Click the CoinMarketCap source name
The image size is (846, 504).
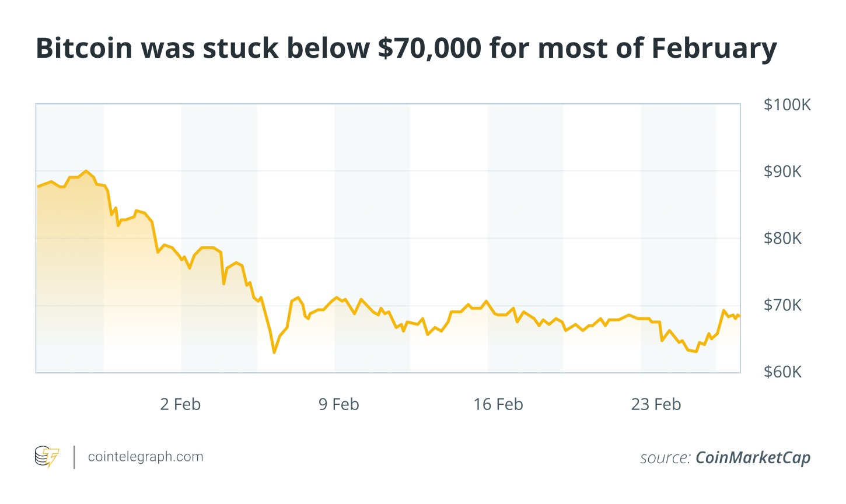click(753, 458)
